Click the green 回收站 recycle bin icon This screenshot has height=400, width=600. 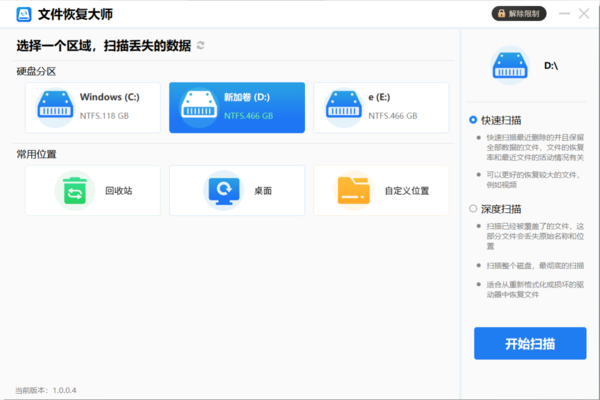[75, 191]
